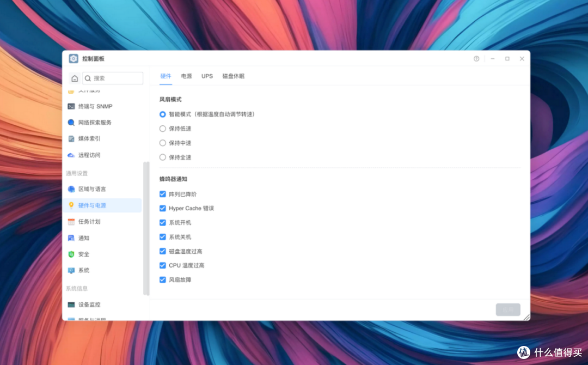This screenshot has width=588, height=365.
Task: Switch to the 电源 tab
Action: [186, 76]
